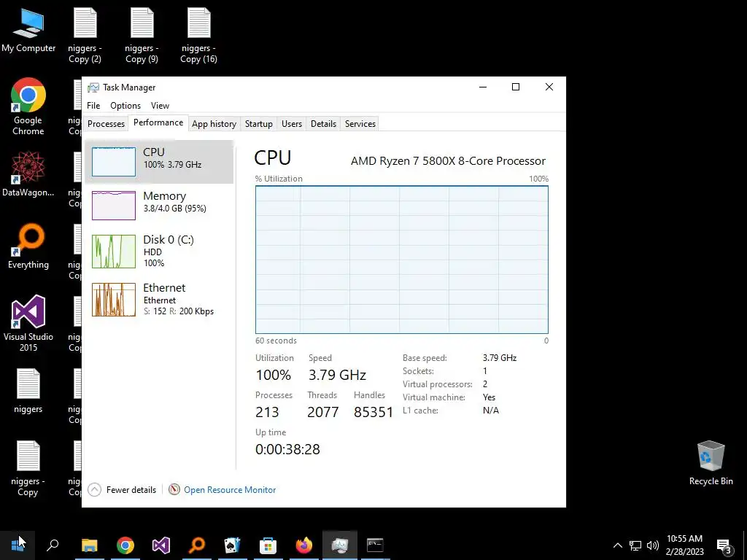Open the View menu in Task Manager
The width and height of the screenshot is (747, 560).
160,106
